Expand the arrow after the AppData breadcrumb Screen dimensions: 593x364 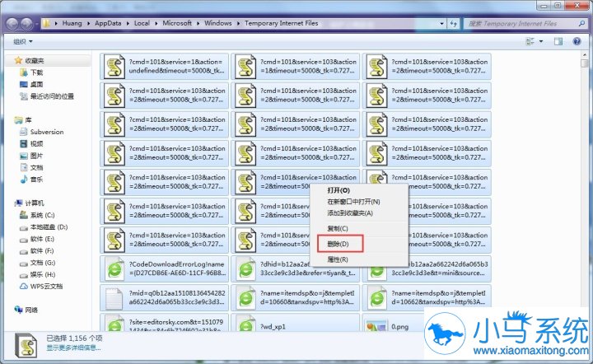[x=128, y=23]
